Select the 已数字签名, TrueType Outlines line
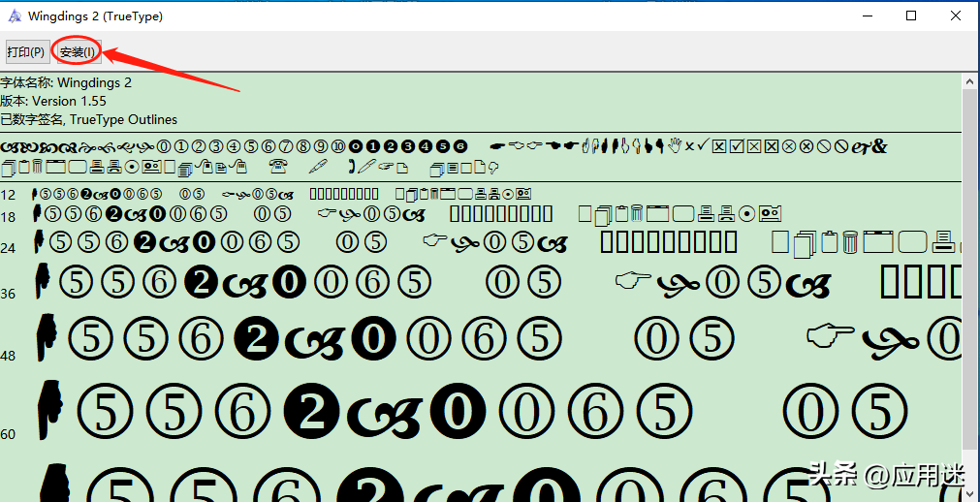 [x=89, y=119]
